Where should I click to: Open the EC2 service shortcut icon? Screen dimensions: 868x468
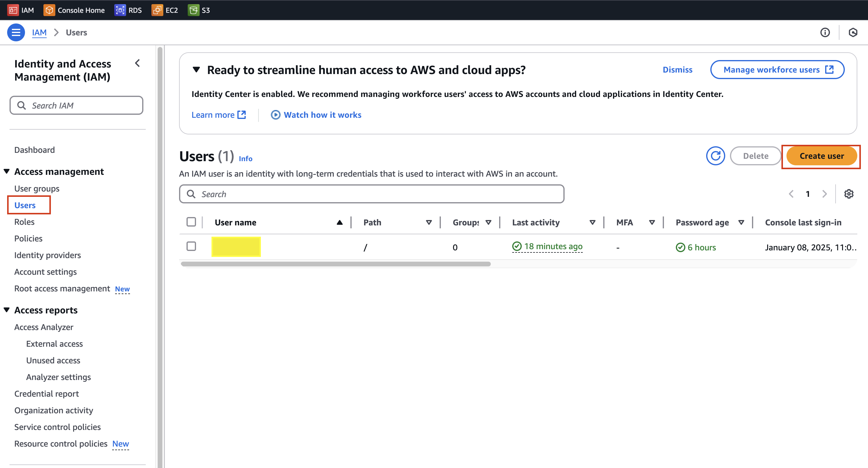157,10
